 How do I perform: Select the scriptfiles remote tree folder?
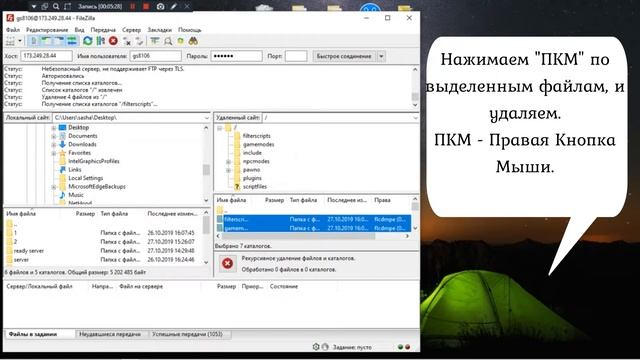point(255,187)
